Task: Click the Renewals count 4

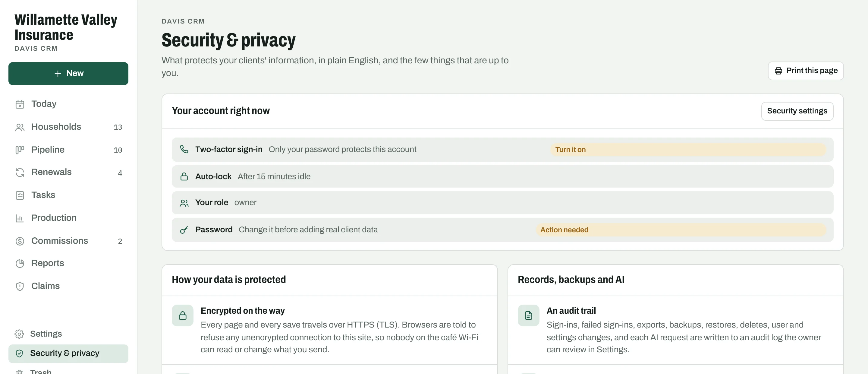Action: click(x=120, y=173)
